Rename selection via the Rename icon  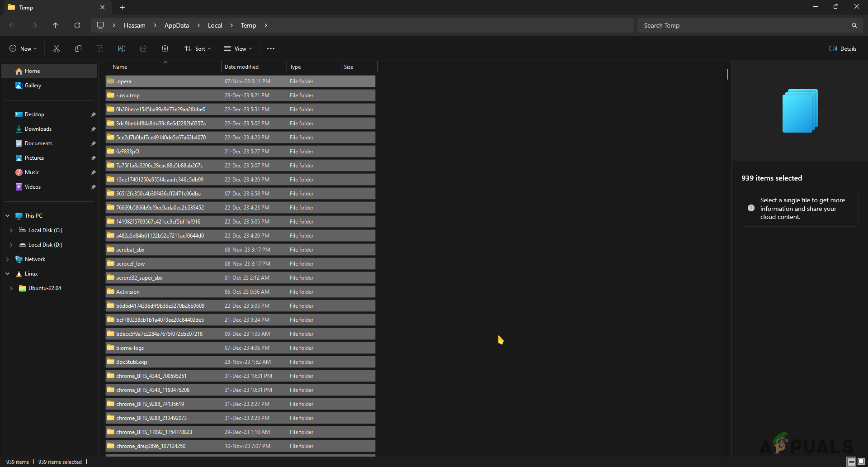(x=121, y=48)
